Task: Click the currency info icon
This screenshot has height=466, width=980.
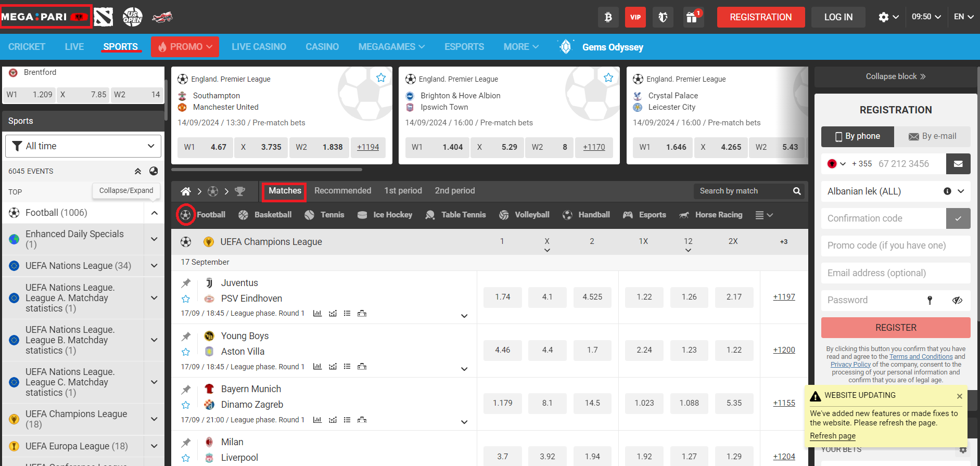Action: (x=947, y=191)
